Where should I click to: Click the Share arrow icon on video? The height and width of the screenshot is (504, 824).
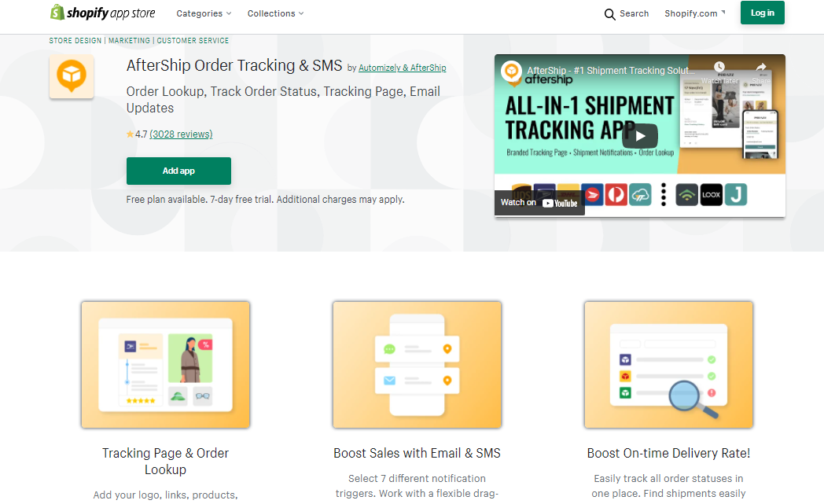click(761, 67)
